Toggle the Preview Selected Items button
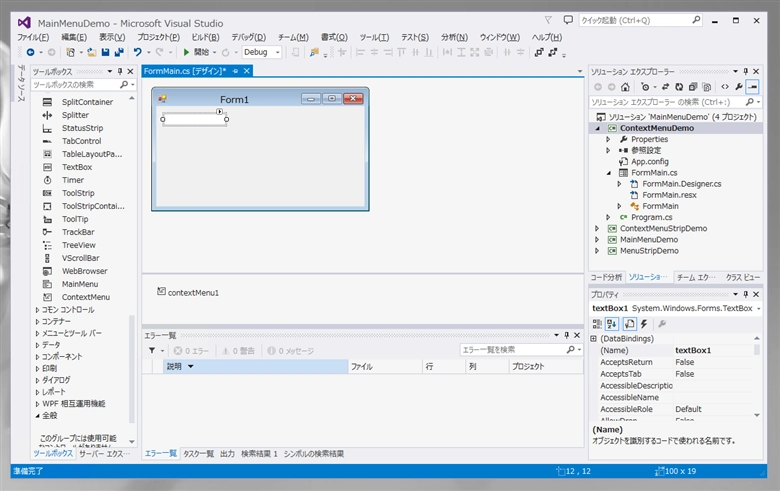 point(753,87)
